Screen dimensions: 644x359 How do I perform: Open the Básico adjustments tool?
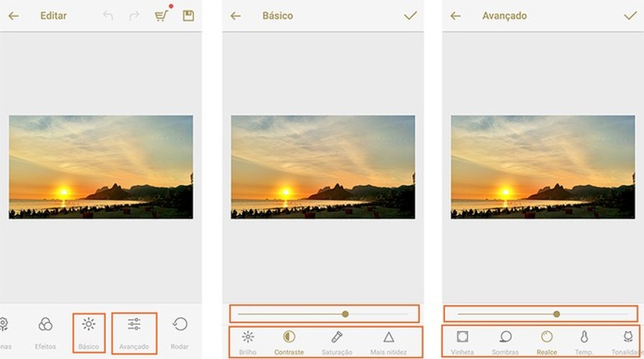click(x=89, y=333)
